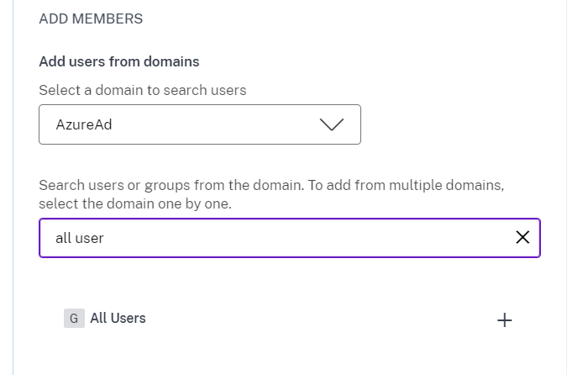Select the All Users search result
Viewport: 588px width, 375px height.
point(118,318)
